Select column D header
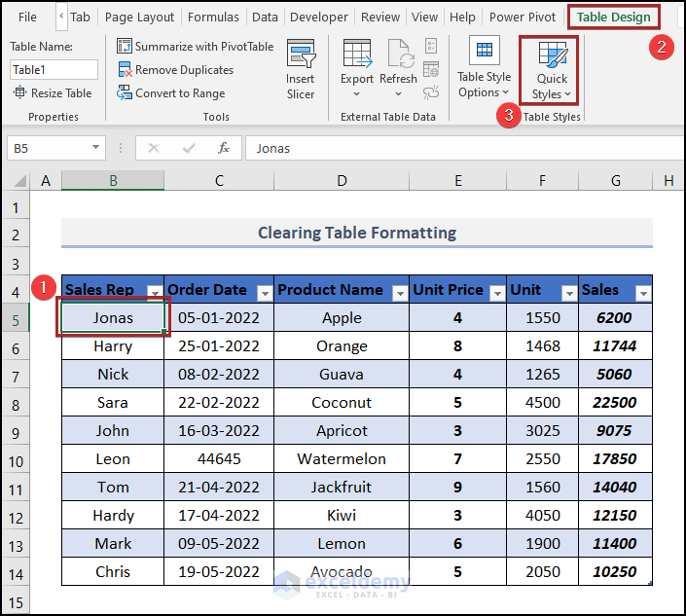Screen dimensions: 686x616 point(342,180)
